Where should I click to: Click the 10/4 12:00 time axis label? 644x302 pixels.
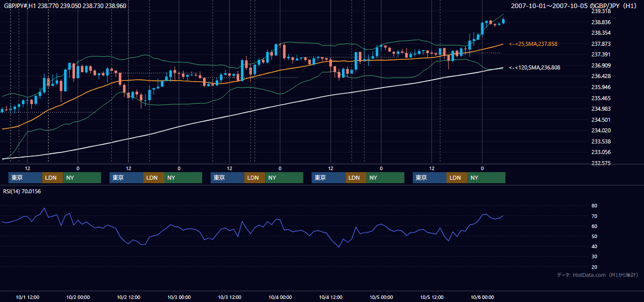331,297
